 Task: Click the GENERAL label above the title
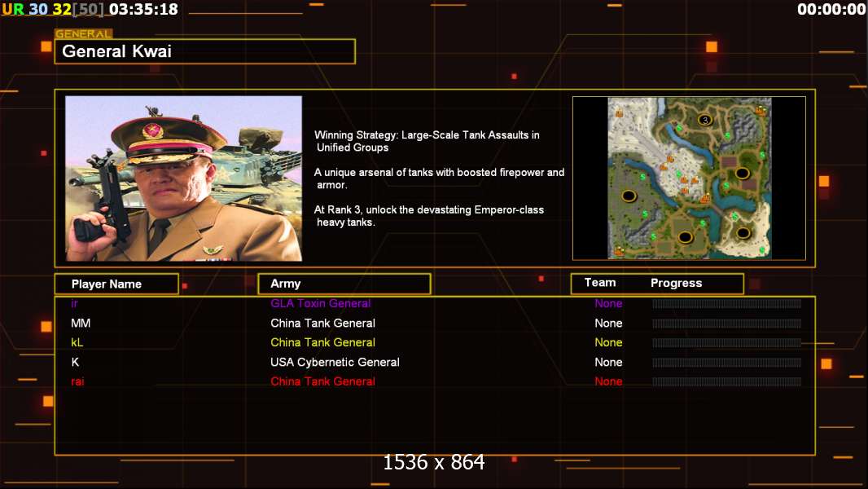coord(83,33)
